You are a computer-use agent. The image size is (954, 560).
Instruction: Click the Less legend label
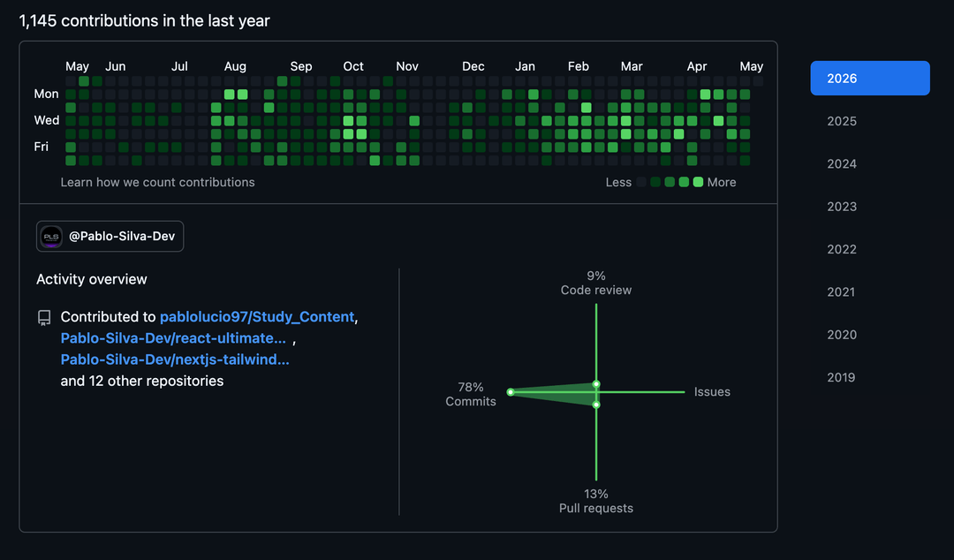[618, 182]
